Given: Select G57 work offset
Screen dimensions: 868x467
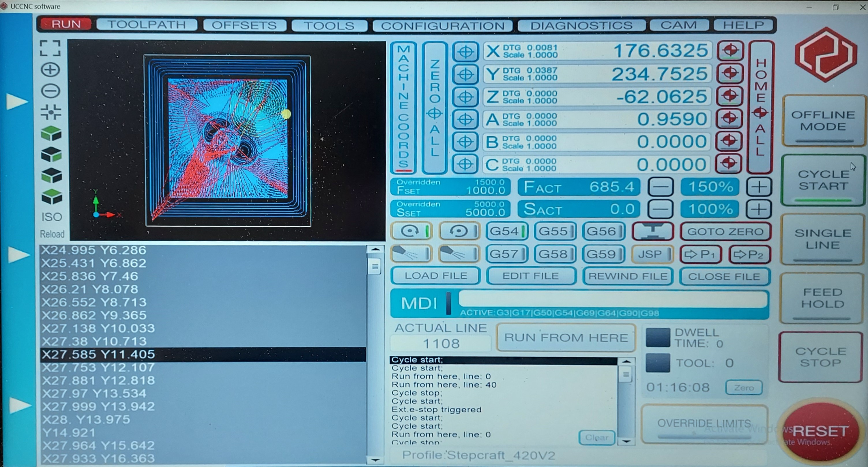Looking at the screenshot, I should [507, 254].
